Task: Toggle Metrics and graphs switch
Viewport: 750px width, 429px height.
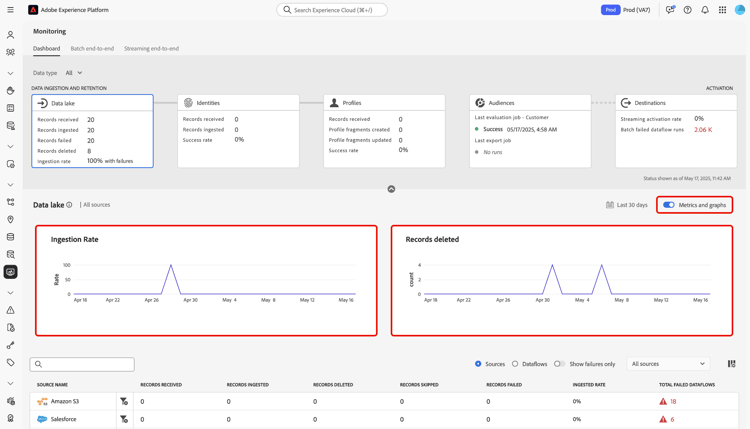Action: pyautogui.click(x=669, y=205)
